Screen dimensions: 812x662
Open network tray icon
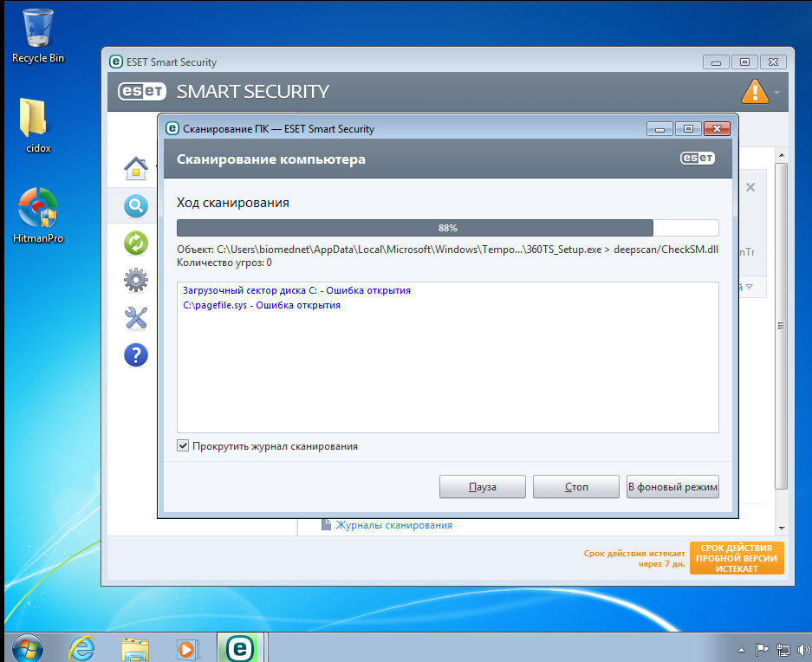(x=783, y=649)
